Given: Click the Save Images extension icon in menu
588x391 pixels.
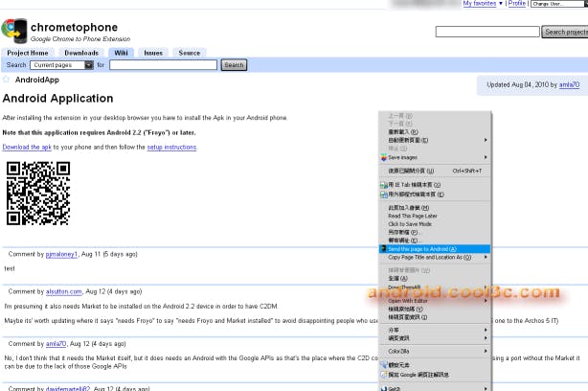Looking at the screenshot, I should [x=384, y=157].
